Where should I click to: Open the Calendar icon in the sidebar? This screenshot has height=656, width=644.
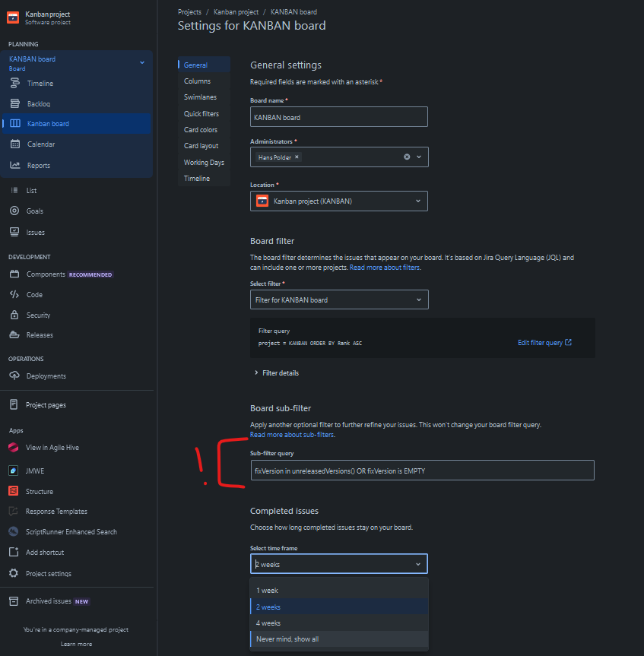[x=14, y=144]
